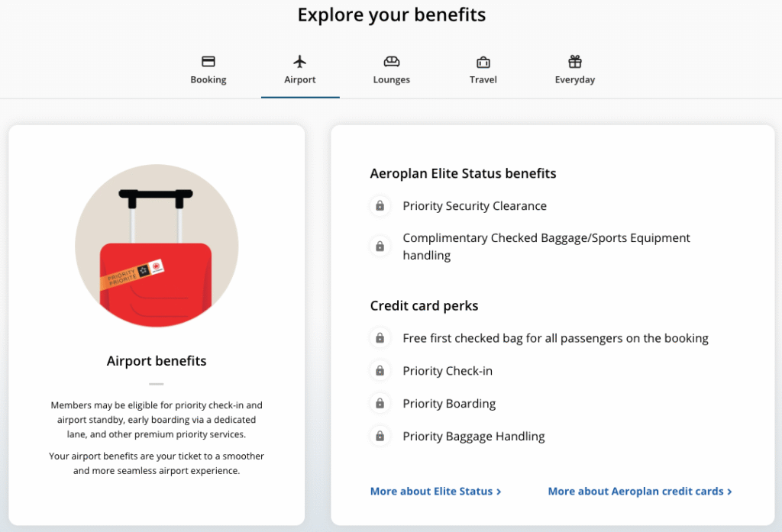Click the Booking credit card icon

208,61
